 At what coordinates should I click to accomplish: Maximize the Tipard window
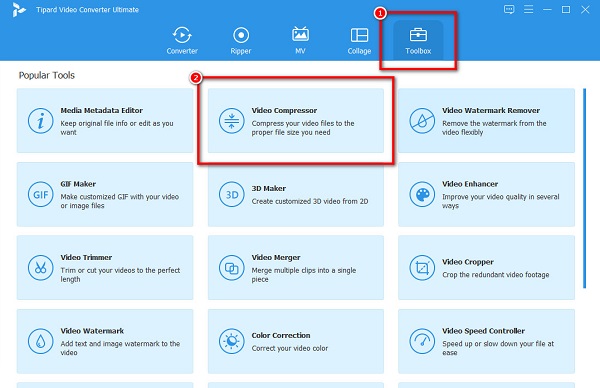[x=566, y=10]
